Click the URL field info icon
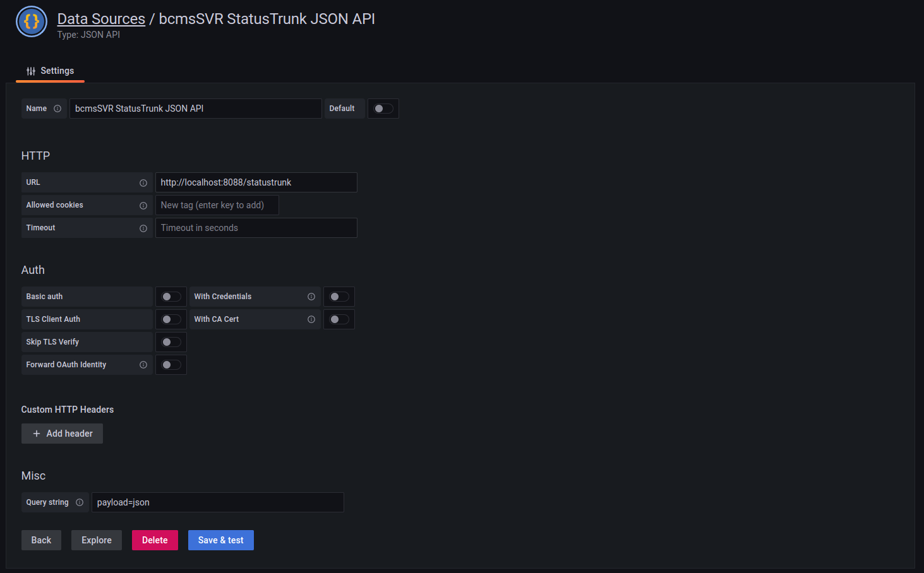Image resolution: width=924 pixels, height=573 pixels. click(143, 183)
